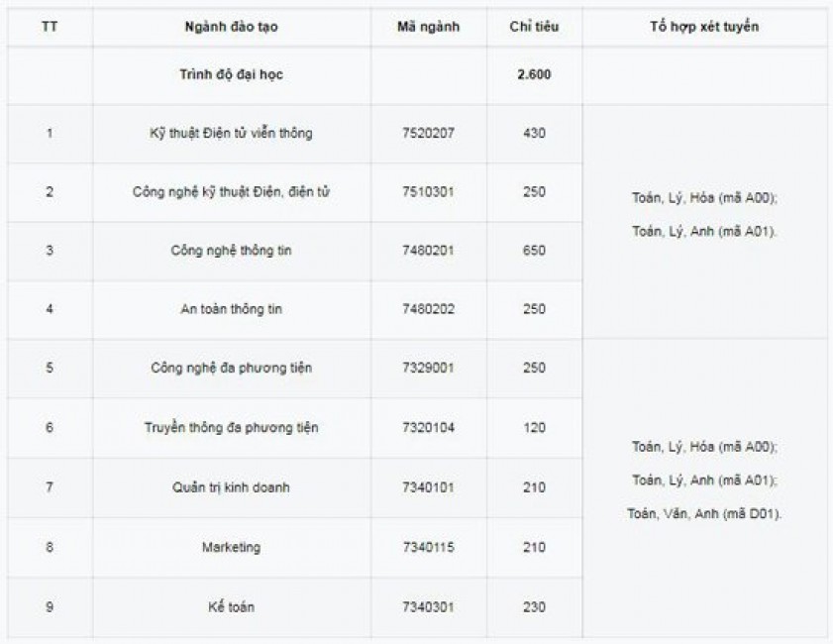Select the "An toàn thông tin" cell
This screenshot has width=833, height=644.
point(231,309)
